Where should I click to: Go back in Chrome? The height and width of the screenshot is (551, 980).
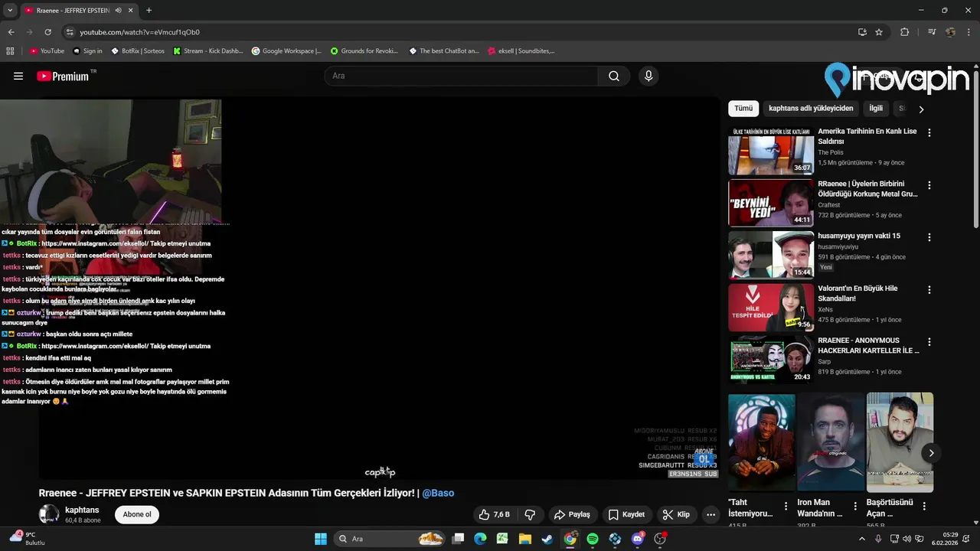pyautogui.click(x=11, y=32)
